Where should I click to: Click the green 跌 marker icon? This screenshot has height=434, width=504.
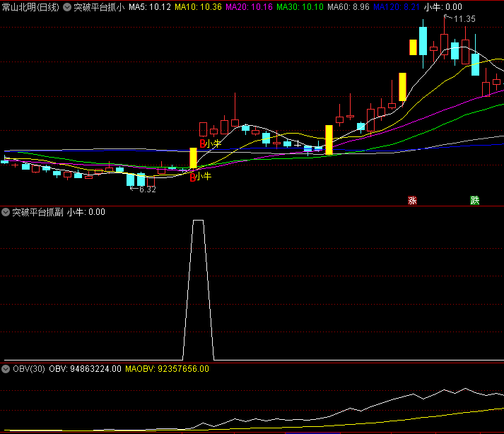tap(475, 201)
